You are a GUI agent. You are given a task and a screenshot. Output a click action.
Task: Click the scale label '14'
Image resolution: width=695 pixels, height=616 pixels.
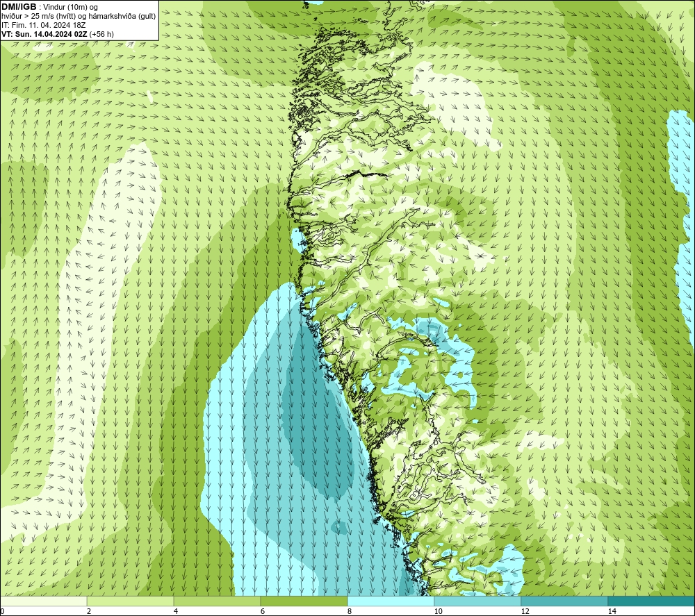click(x=612, y=611)
